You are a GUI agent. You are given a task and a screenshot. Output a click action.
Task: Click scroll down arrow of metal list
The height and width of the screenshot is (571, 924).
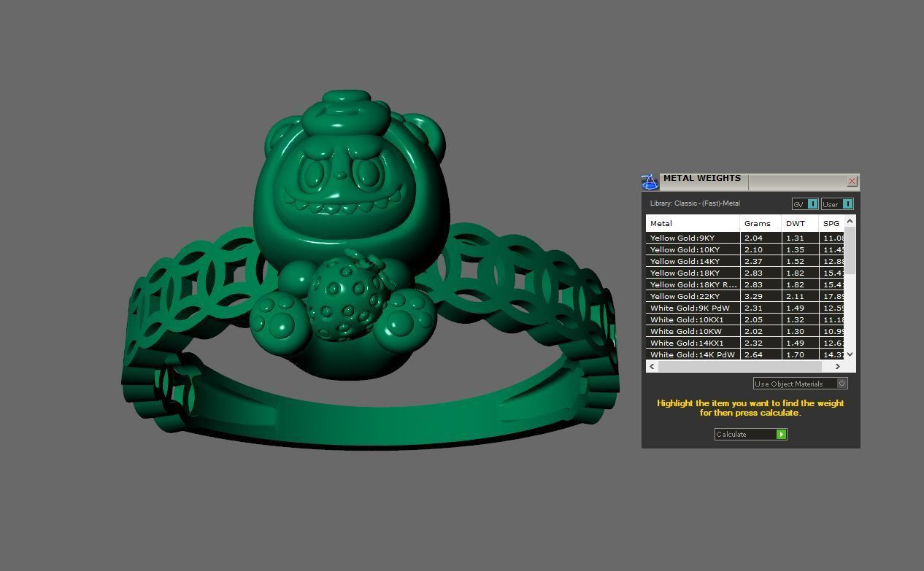click(x=850, y=354)
